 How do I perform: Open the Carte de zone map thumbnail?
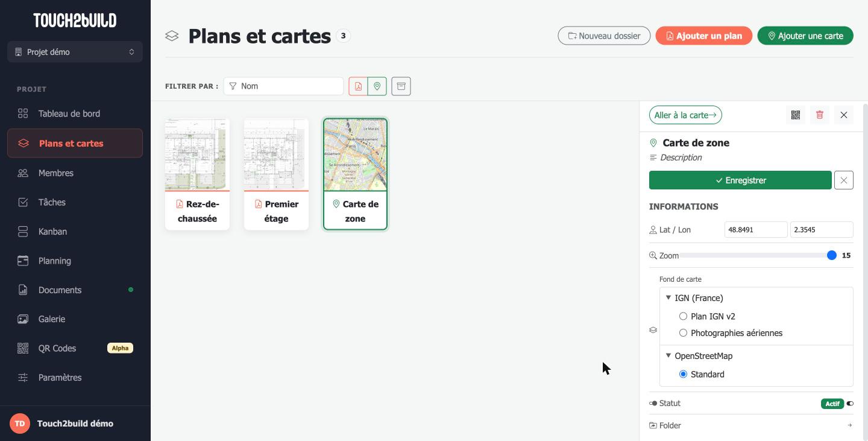click(x=355, y=174)
